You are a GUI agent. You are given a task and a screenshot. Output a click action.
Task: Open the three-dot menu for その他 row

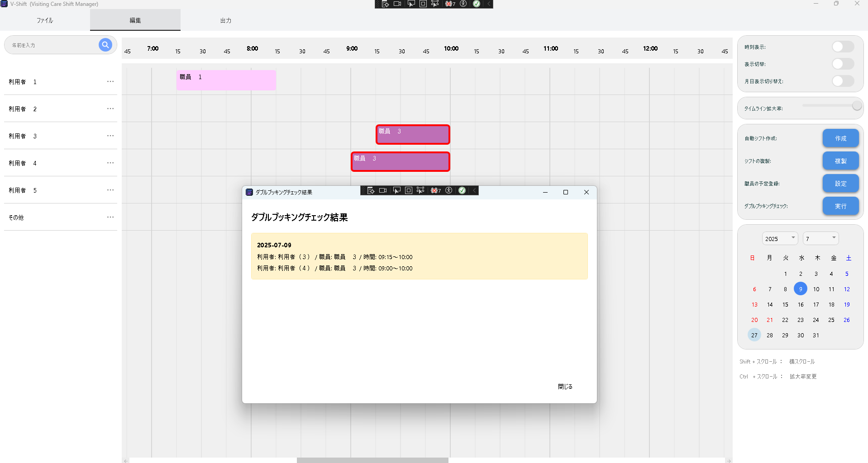tap(110, 217)
